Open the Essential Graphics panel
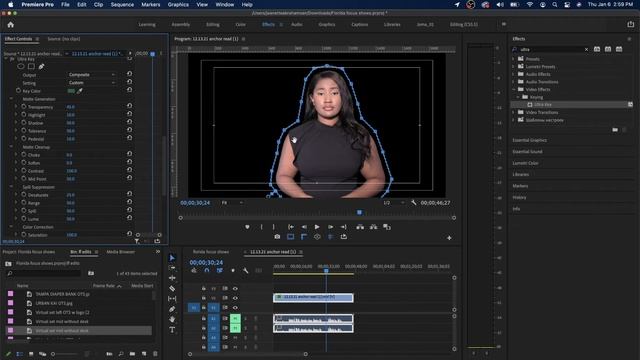Screen dimensions: 640x360 [x=529, y=140]
